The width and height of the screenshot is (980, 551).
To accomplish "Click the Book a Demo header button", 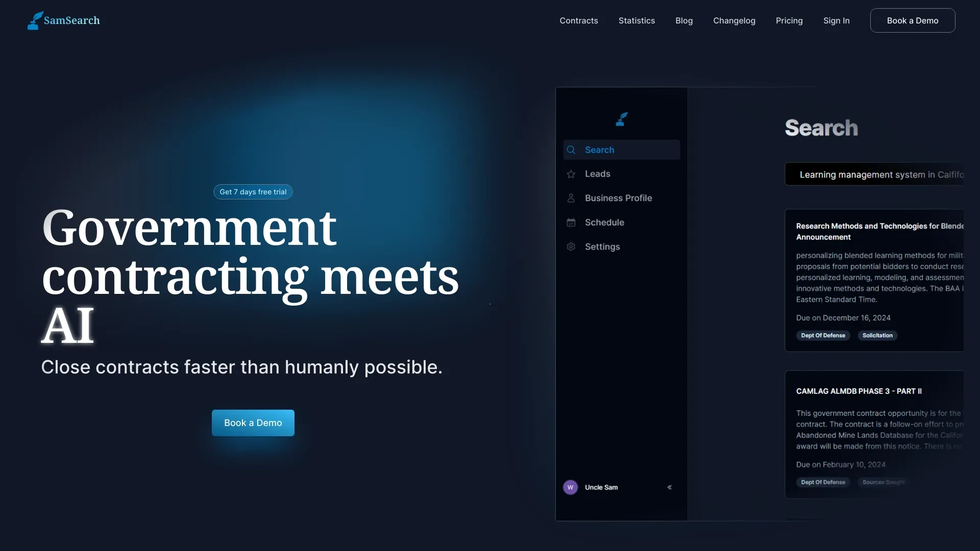I will [912, 20].
